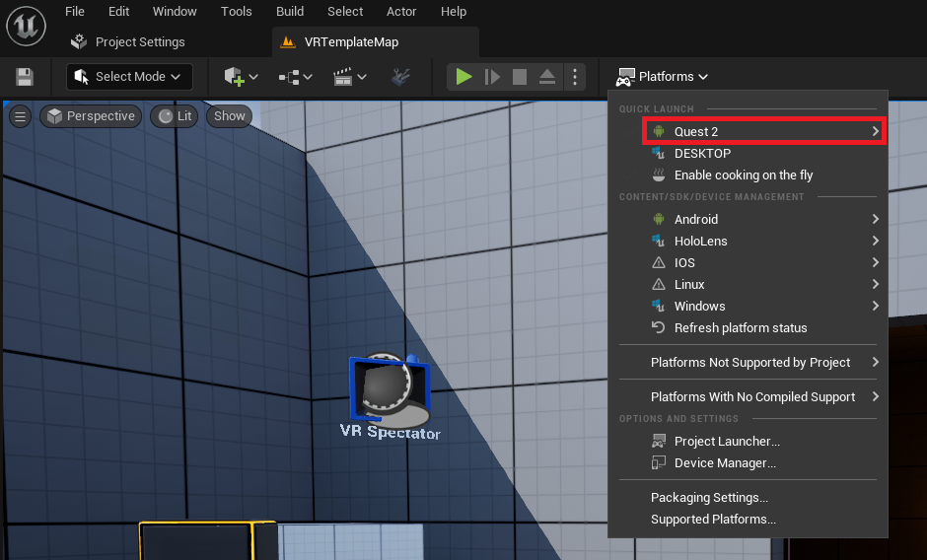This screenshot has height=560, width=927.
Task: Switch to the Project Settings tab
Action: point(127,42)
